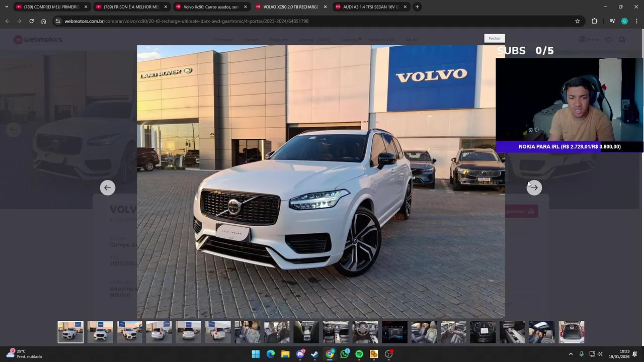Launch Microsoft Edge from taskbar
This screenshot has height=362, width=644.
click(271, 354)
